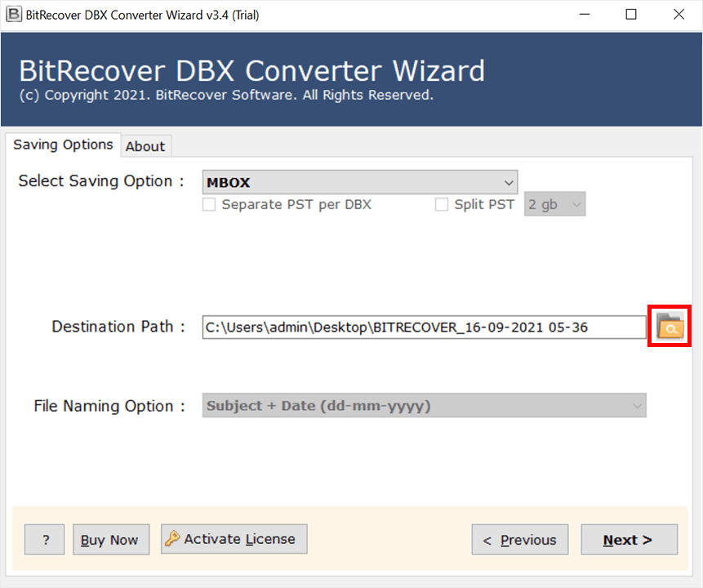Expand the 2 gb split size dropdown
This screenshot has height=588, width=703.
554,205
